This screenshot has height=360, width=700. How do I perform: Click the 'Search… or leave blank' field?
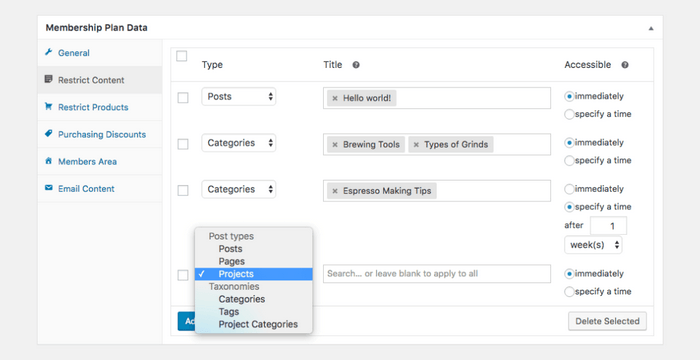pos(437,274)
